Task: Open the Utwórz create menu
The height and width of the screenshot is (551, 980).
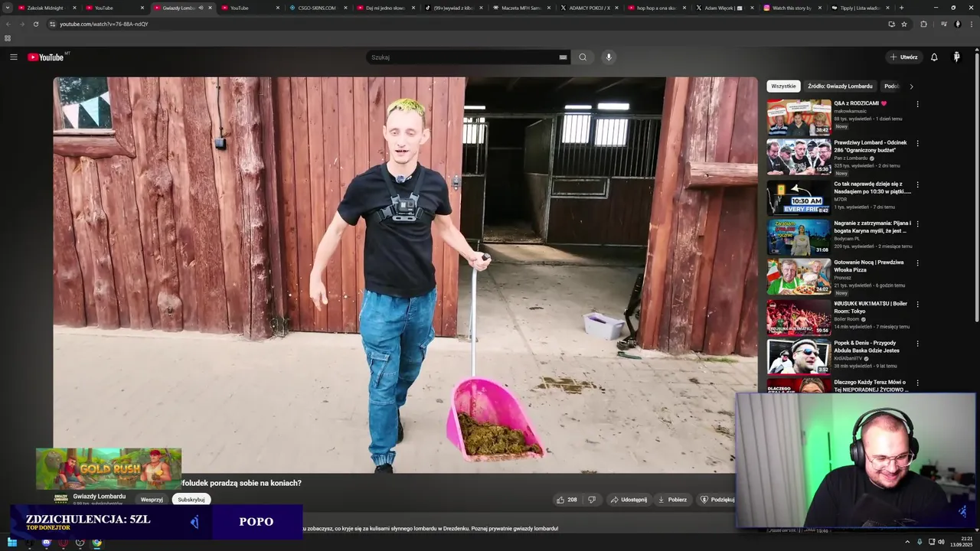Action: pyautogui.click(x=903, y=57)
